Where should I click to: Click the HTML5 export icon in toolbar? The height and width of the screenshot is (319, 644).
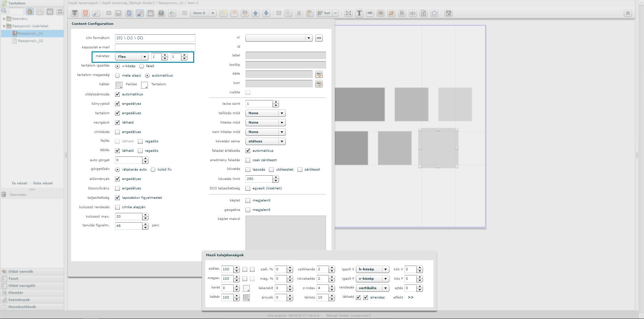pyautogui.click(x=86, y=13)
